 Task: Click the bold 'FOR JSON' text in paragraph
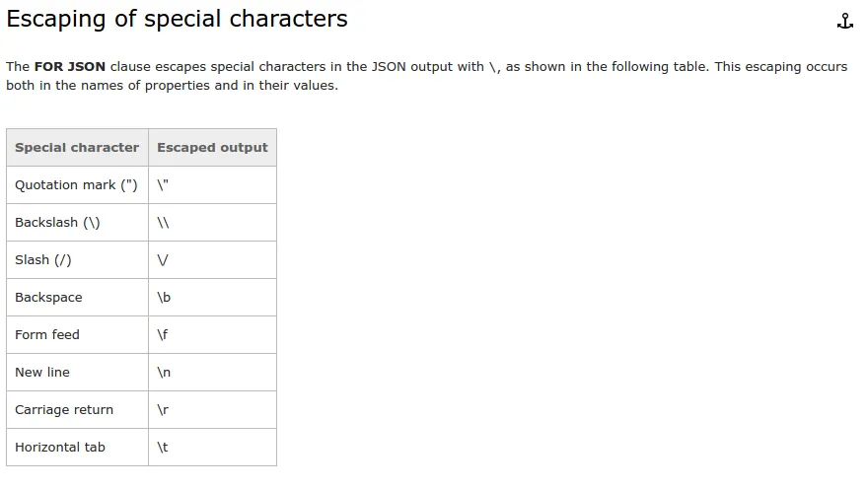pos(70,67)
